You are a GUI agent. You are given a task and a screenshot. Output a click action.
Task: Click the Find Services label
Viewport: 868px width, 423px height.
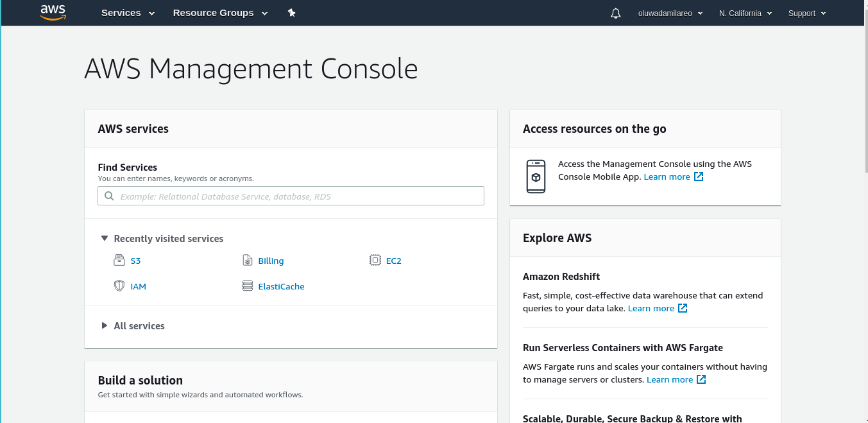(128, 167)
